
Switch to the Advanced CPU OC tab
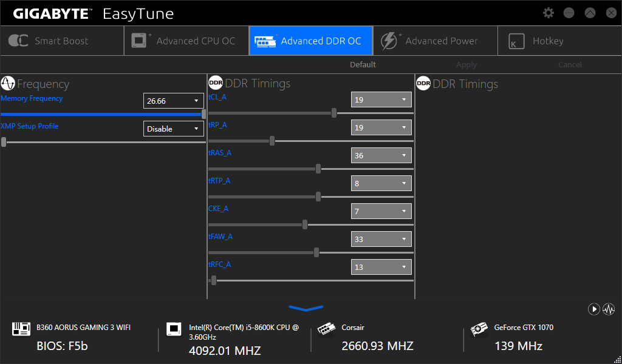point(186,41)
